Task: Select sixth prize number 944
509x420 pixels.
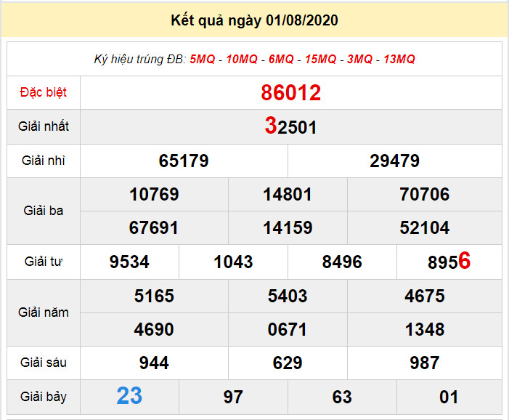Action: [x=154, y=363]
